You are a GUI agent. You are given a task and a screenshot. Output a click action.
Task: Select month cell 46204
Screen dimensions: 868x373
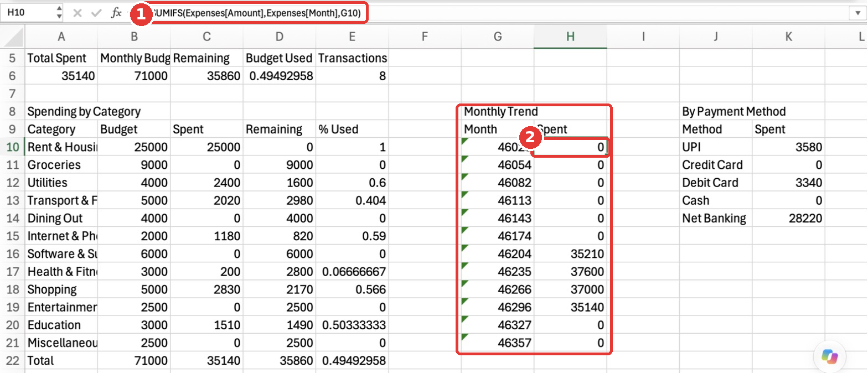pos(498,253)
